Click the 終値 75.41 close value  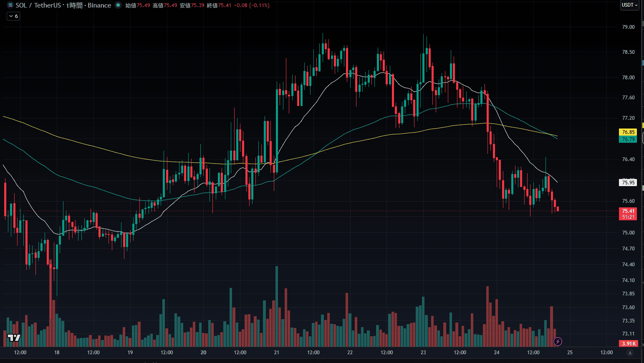point(219,5)
